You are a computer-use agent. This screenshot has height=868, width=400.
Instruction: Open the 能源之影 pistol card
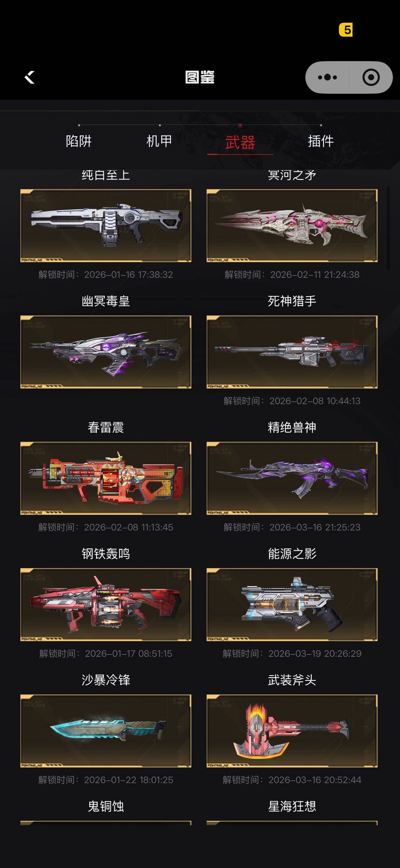pyautogui.click(x=292, y=604)
